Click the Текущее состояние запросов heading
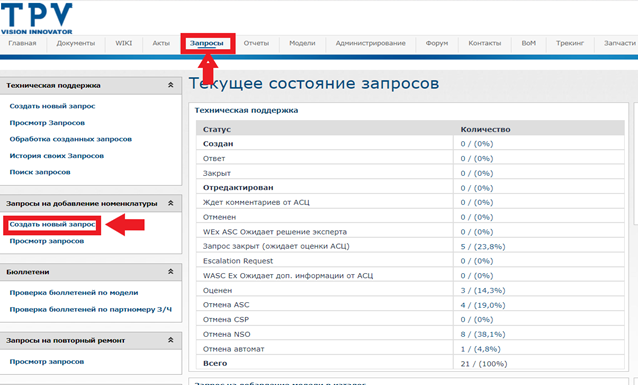This screenshot has width=638, height=385. 314,83
